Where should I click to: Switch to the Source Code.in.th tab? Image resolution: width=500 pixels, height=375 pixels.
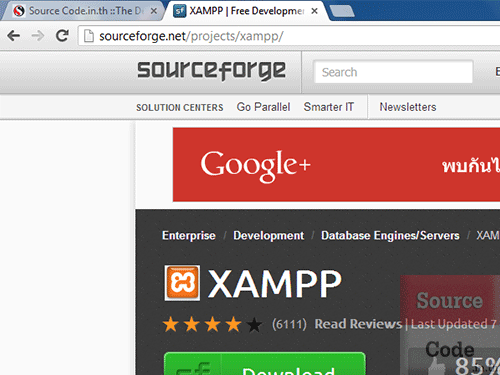82,11
